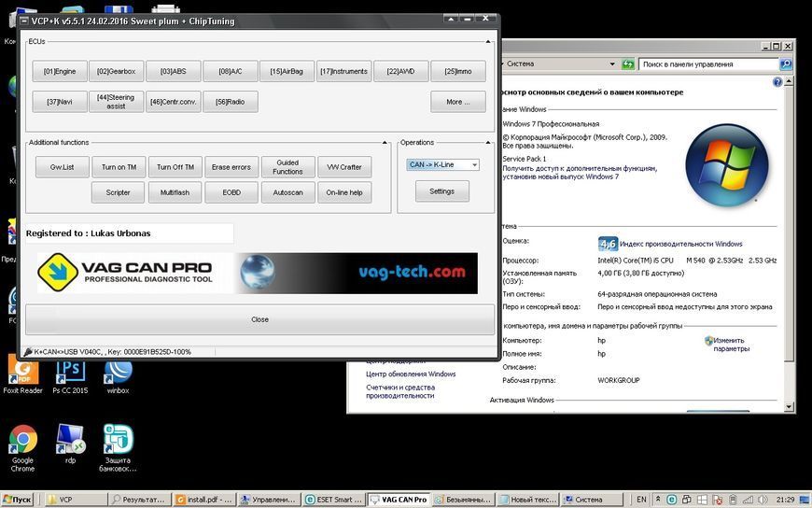Open the Gw.List function

pos(63,167)
